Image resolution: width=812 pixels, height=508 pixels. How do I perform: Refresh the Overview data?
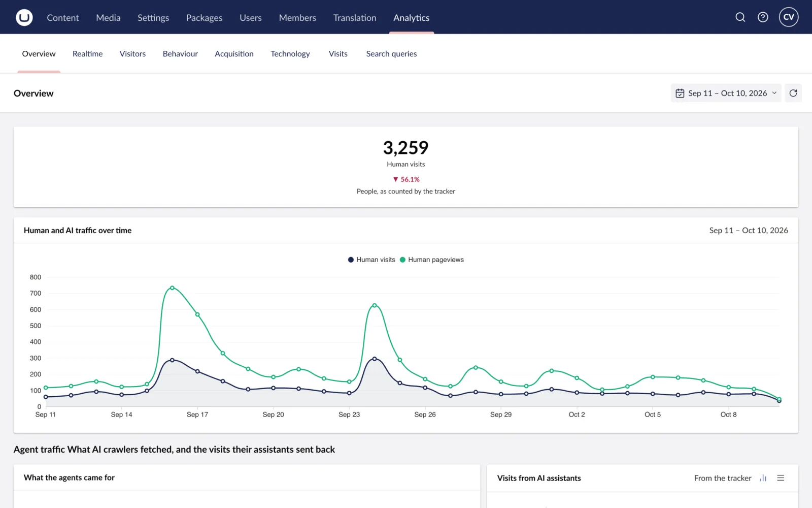coord(793,93)
